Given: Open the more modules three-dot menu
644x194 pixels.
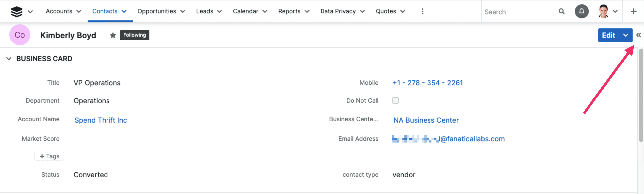Looking at the screenshot, I should coord(422,11).
